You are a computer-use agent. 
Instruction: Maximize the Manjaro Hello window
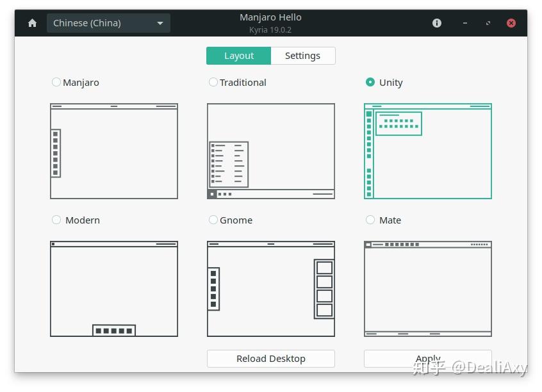point(488,23)
